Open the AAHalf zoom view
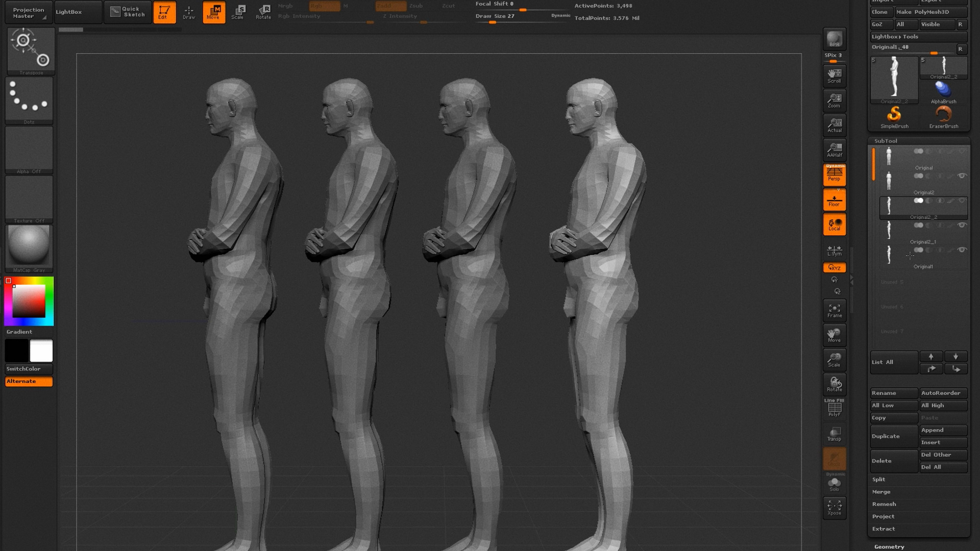Screen dimensions: 980x551 point(834,150)
